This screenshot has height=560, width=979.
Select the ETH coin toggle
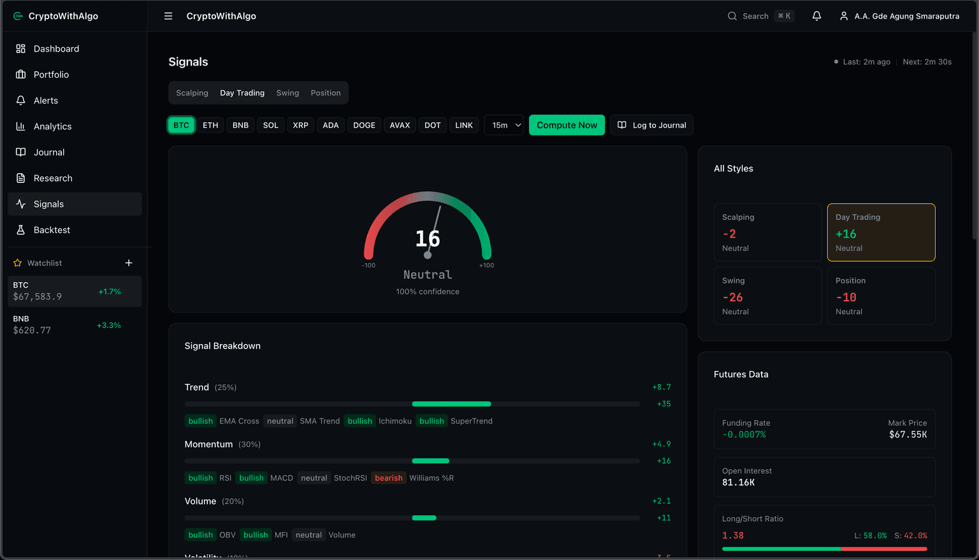(x=210, y=125)
